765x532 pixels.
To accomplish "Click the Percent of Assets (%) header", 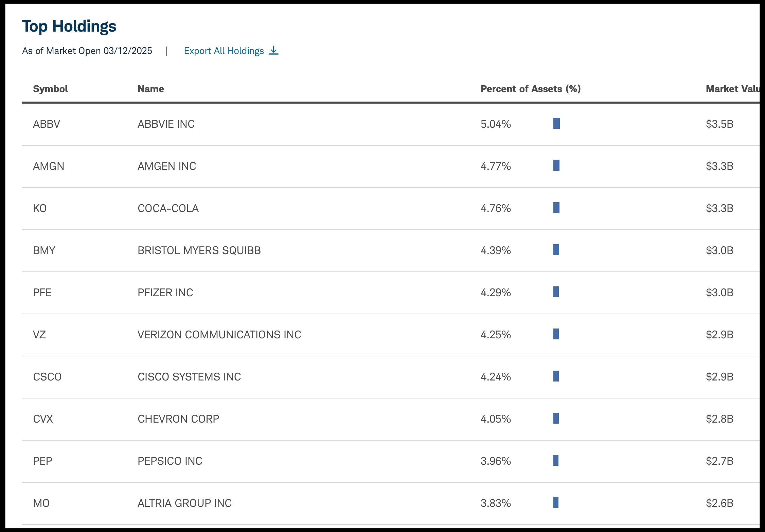I will tap(530, 89).
